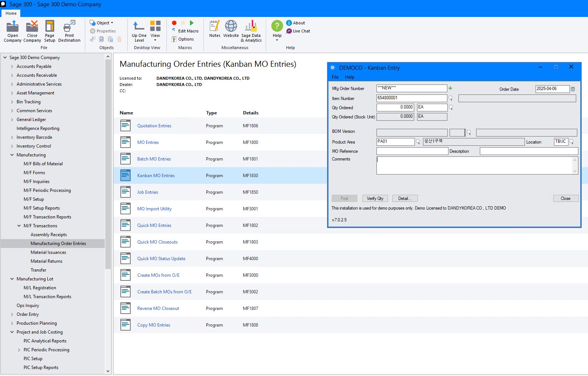
Task: Open the Copy MO Entries link
Action: click(154, 325)
